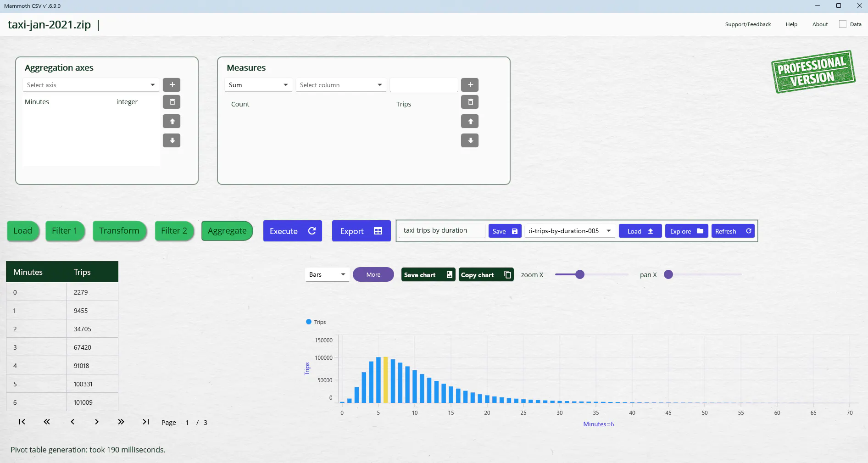Go to previous page of table
This screenshot has height=463, width=868.
pos(72,422)
